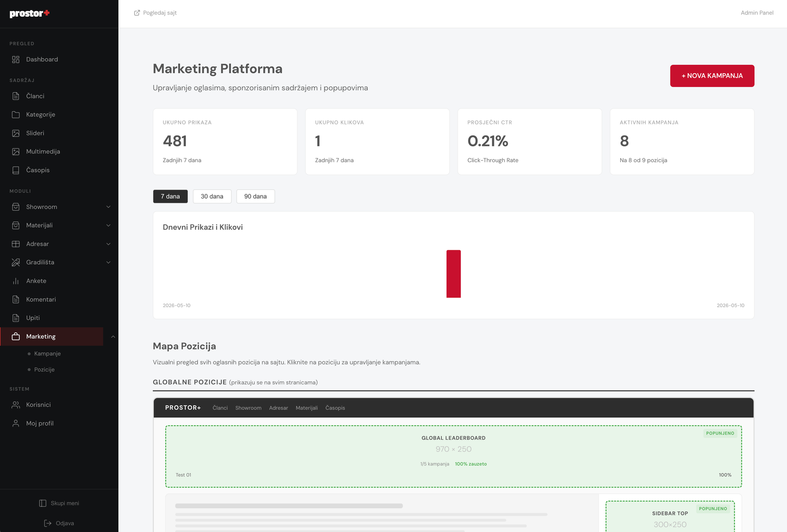Screen dimensions: 787x532
Task: Click the Moj profil person icon
Action: point(16,423)
